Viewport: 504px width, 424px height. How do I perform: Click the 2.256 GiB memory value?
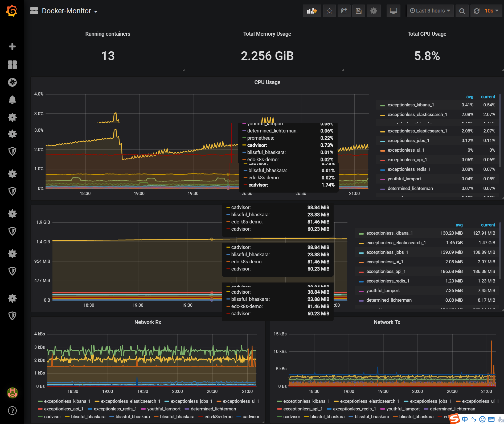click(267, 56)
